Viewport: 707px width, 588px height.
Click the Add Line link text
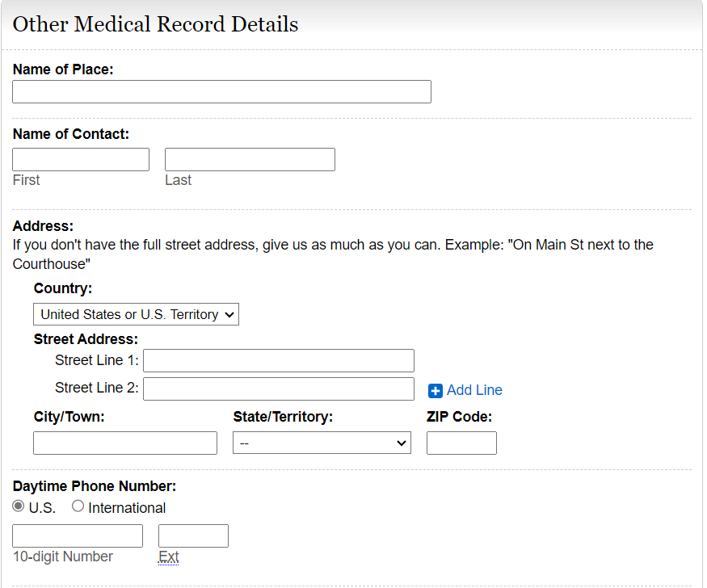coord(474,390)
